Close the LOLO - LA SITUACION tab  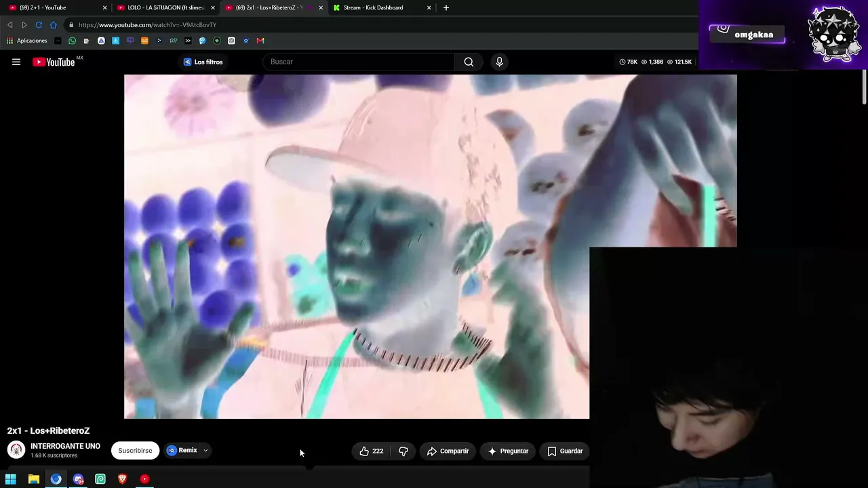click(212, 7)
